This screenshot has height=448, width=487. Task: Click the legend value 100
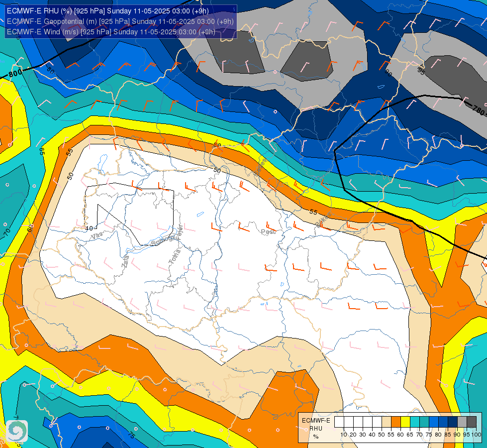(x=476, y=435)
